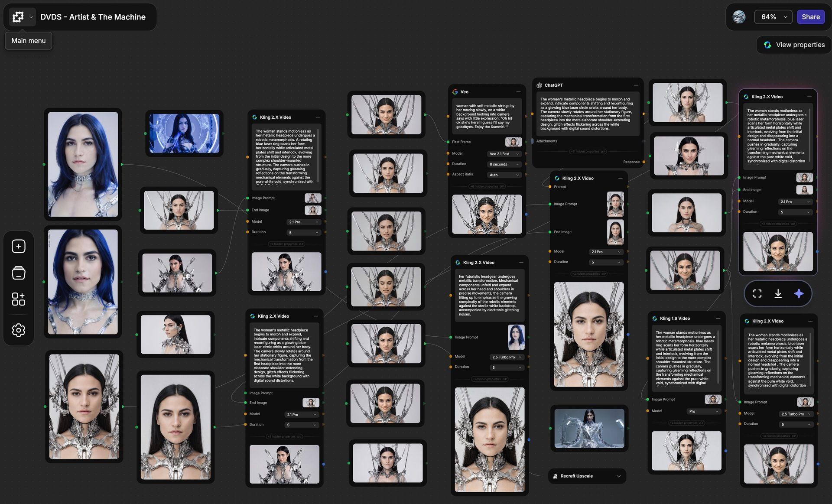Click the Veo First Frame image thumbnail
This screenshot has width=832, height=504.
click(x=513, y=142)
